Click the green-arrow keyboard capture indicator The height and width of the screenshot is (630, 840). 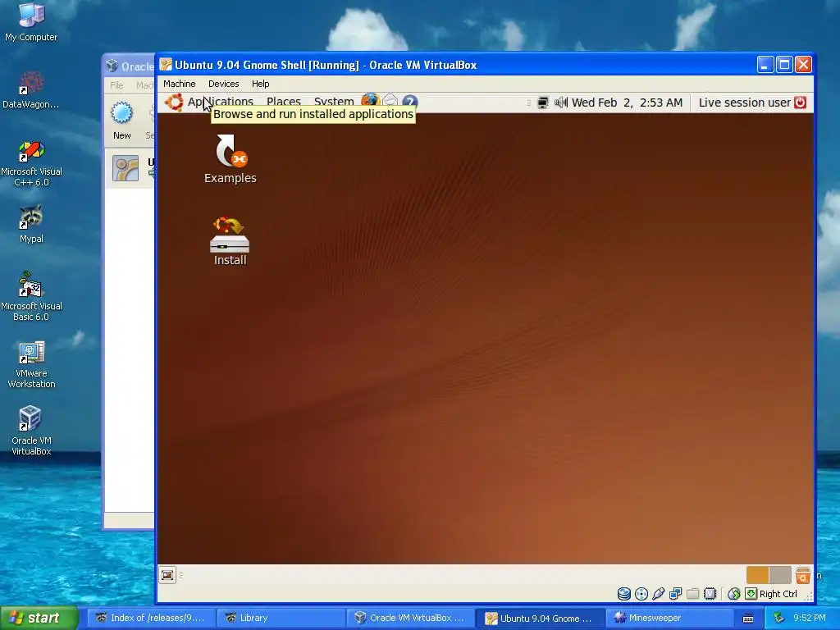click(x=751, y=594)
